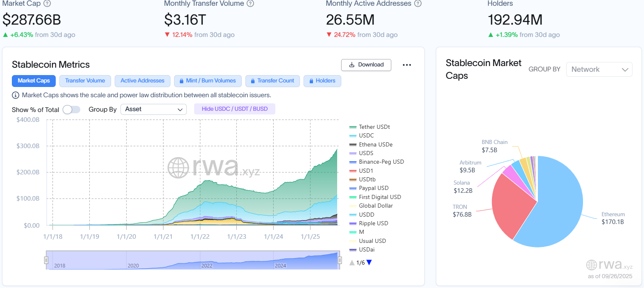Image resolution: width=644 pixels, height=288 pixels.
Task: Click the Ethereum $170.1B pie label
Action: pos(613,218)
